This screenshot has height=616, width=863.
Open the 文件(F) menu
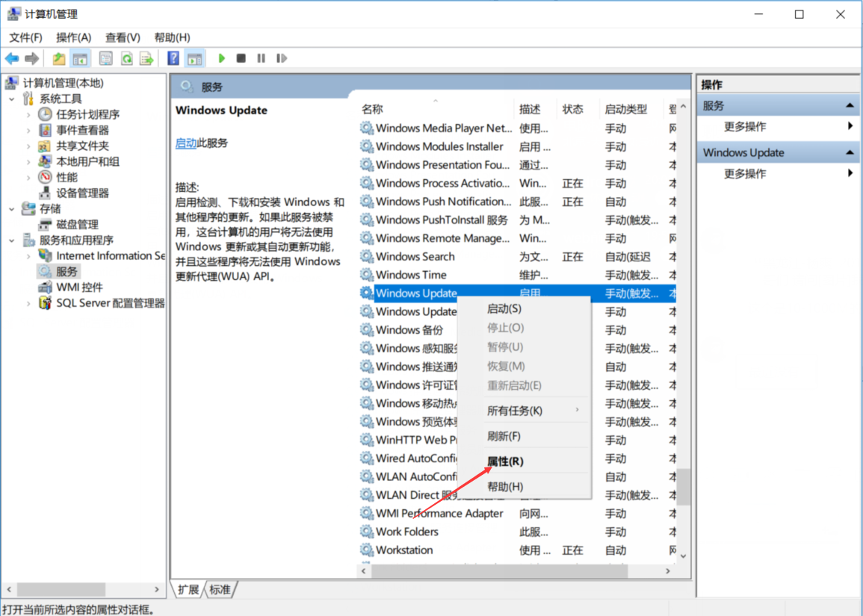pos(25,37)
